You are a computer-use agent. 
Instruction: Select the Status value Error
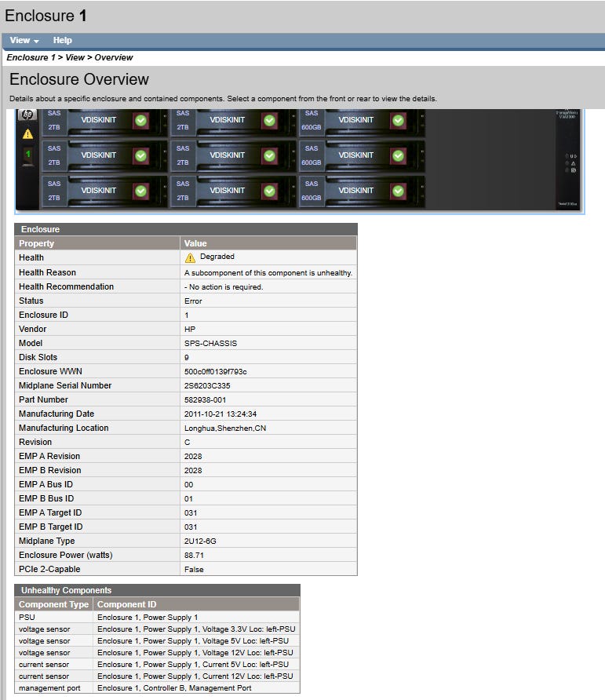tap(193, 301)
